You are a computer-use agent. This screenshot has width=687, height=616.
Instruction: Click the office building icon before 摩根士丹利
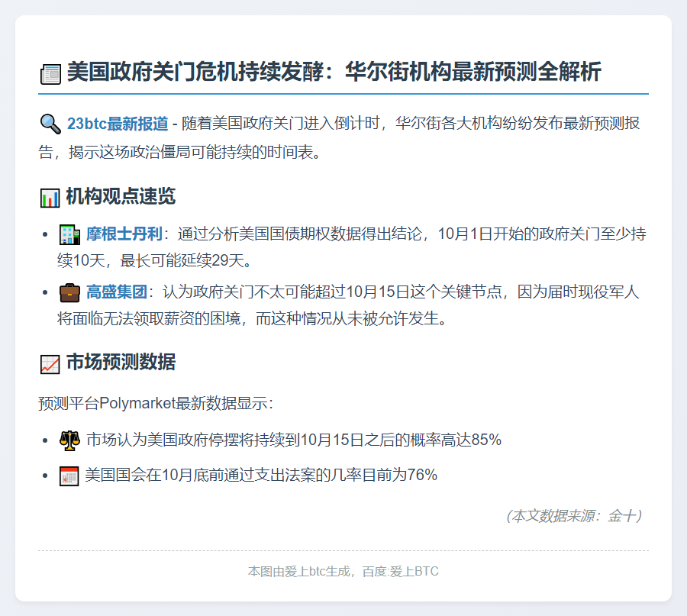pyautogui.click(x=69, y=234)
